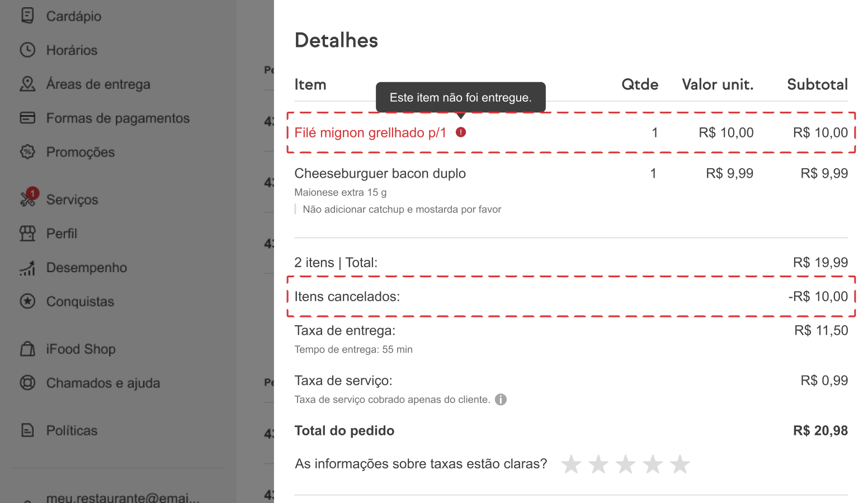Click the Áreas de entrega map pin icon
The image size is (868, 503).
[x=27, y=84]
